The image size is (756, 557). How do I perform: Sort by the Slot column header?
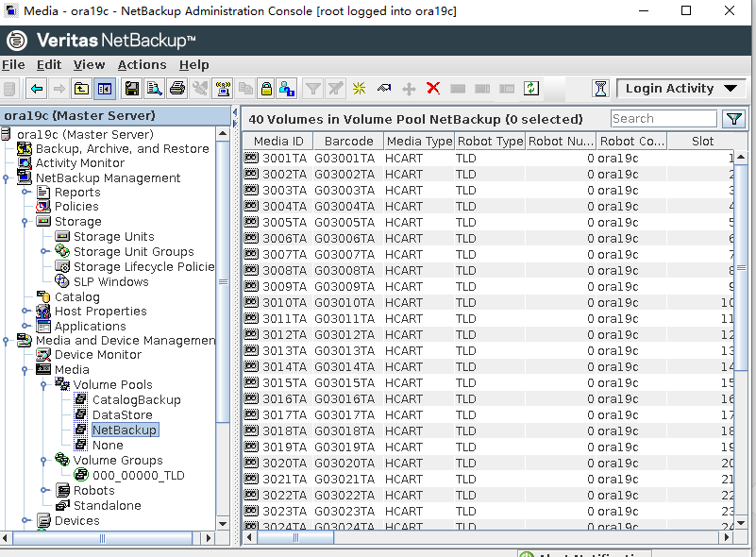click(x=702, y=142)
